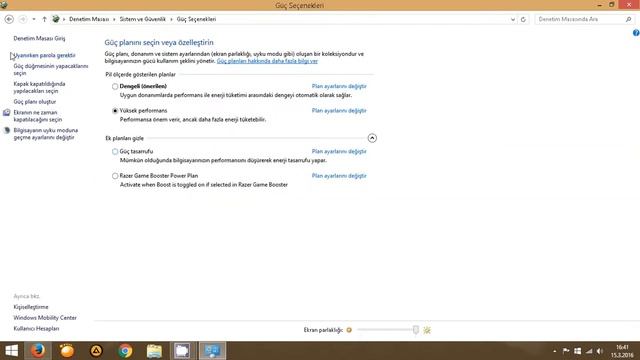Click the Power Options title bar icon
Viewport: 640px width, 360px height.
pyautogui.click(x=4, y=5)
